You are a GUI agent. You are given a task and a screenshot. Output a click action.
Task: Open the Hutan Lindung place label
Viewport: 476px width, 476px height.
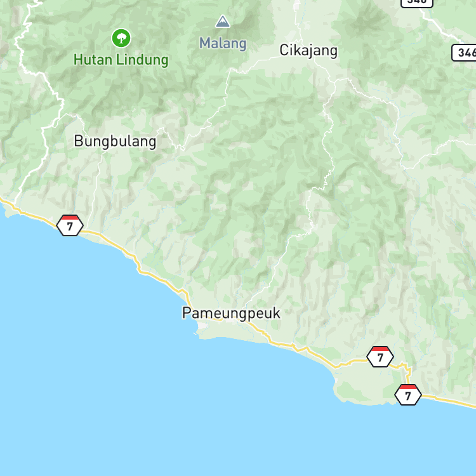tap(121, 60)
